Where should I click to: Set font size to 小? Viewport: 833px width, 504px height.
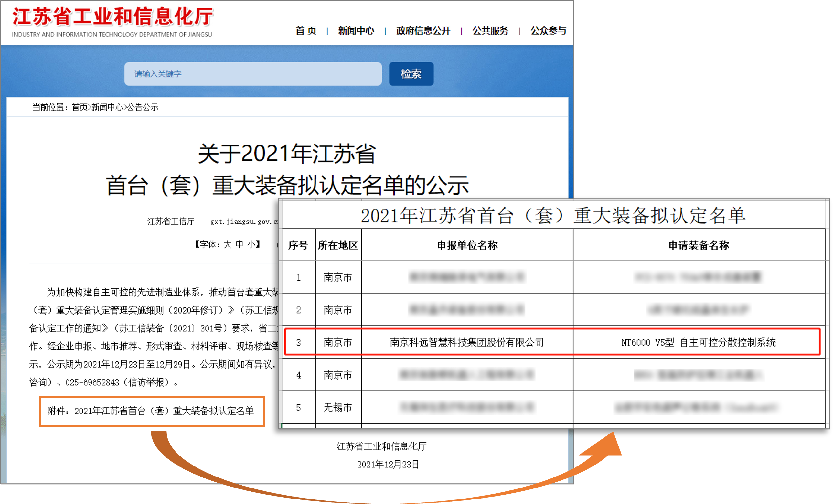(251, 244)
